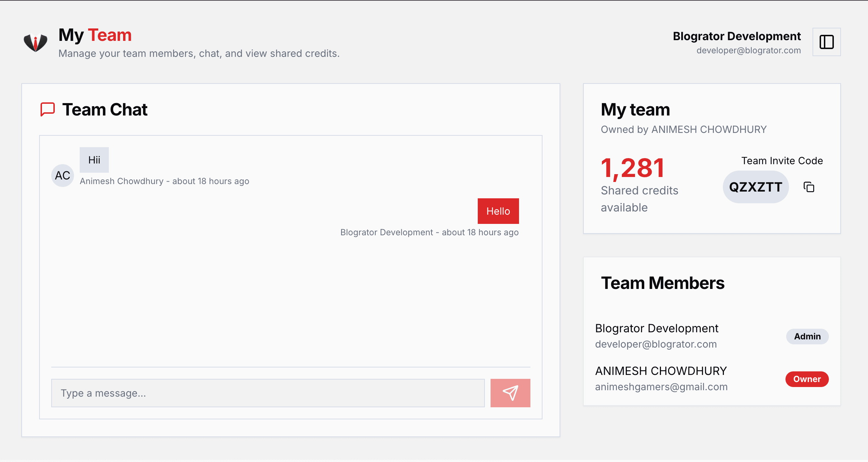Viewport: 868px width, 462px height.
Task: Click the My Team page title
Action: (x=95, y=35)
